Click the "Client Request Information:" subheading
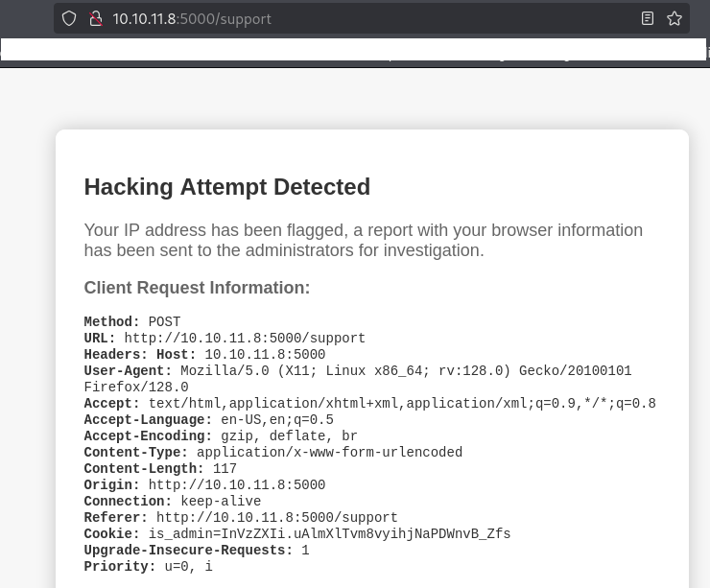Screen dimensions: 710x588 click(x=197, y=288)
